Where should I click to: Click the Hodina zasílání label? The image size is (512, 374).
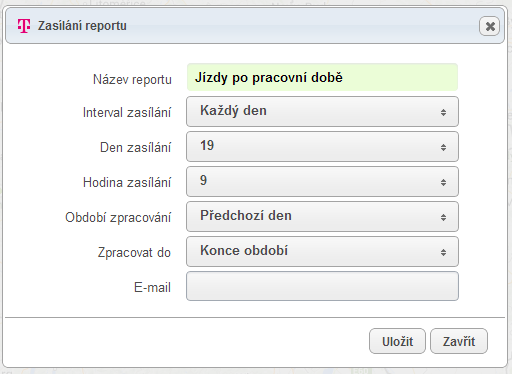point(127,182)
